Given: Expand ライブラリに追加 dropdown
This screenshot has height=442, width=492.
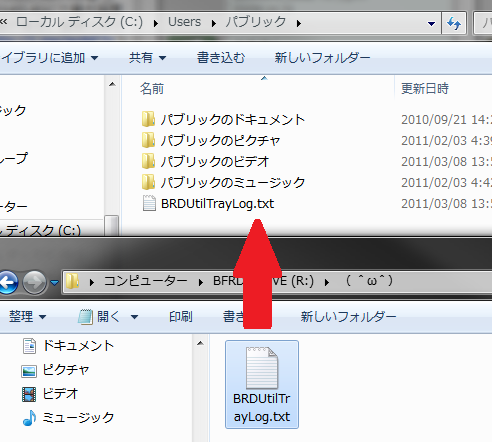Looking at the screenshot, I should coord(95,58).
